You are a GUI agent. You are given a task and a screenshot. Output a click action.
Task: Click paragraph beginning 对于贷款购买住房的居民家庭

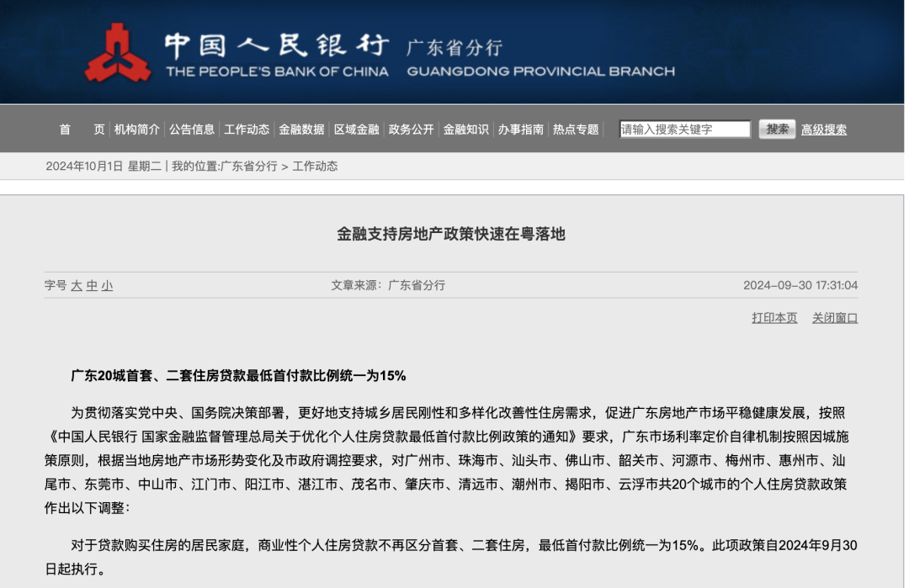tap(451, 557)
